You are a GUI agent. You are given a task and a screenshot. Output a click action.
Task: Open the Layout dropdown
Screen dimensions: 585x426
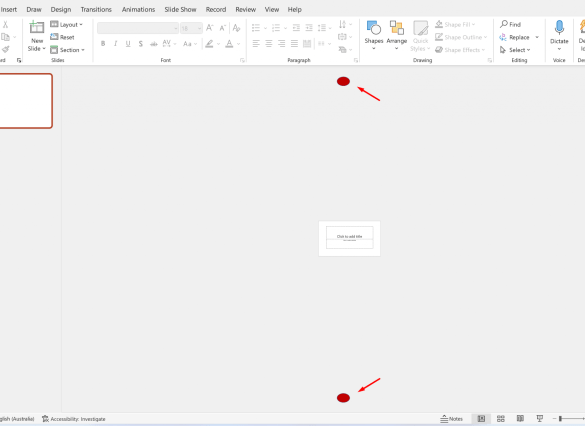(66, 25)
